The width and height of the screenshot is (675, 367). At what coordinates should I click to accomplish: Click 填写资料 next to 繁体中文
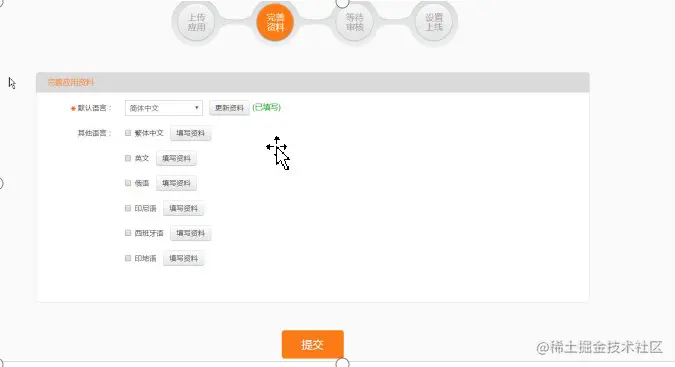pyautogui.click(x=191, y=133)
